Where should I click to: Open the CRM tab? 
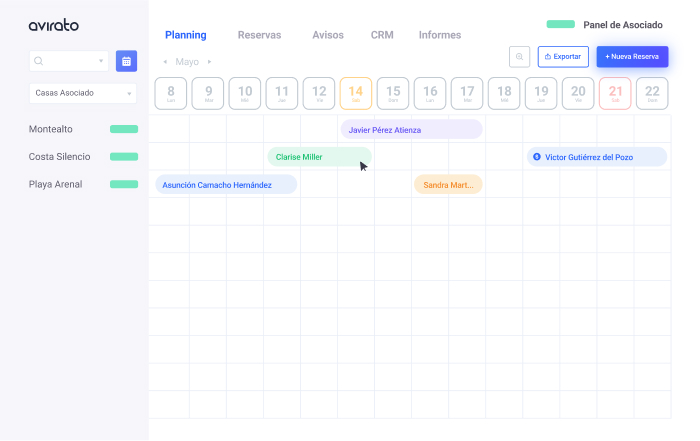coord(382,35)
